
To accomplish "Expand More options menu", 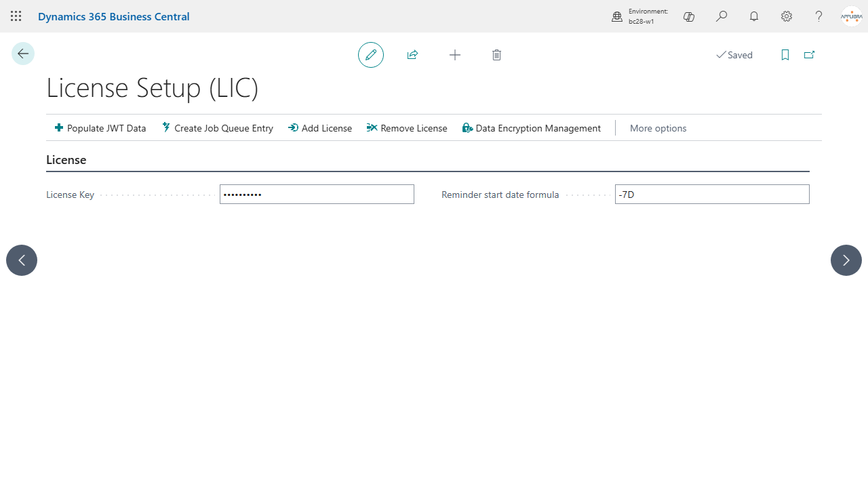I will coord(658,128).
